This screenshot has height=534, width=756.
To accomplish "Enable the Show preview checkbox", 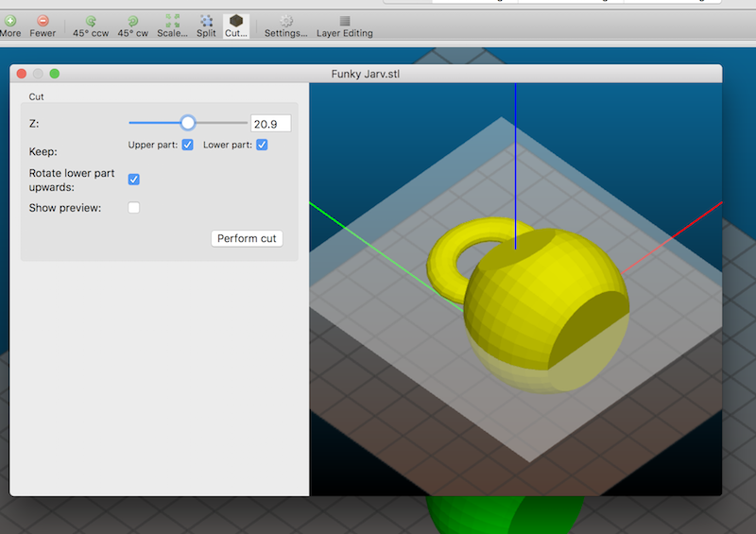I will 134,208.
